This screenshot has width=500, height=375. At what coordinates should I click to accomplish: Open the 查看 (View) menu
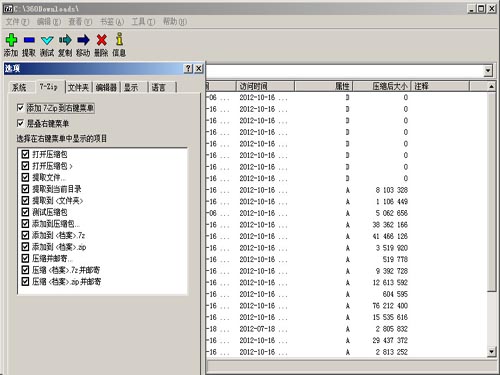(x=80, y=22)
